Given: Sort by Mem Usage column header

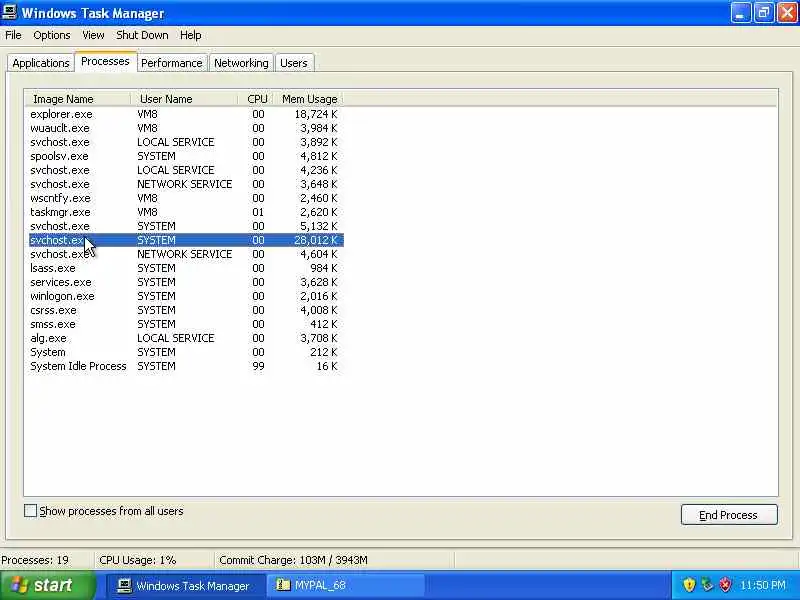Looking at the screenshot, I should pyautogui.click(x=309, y=99).
